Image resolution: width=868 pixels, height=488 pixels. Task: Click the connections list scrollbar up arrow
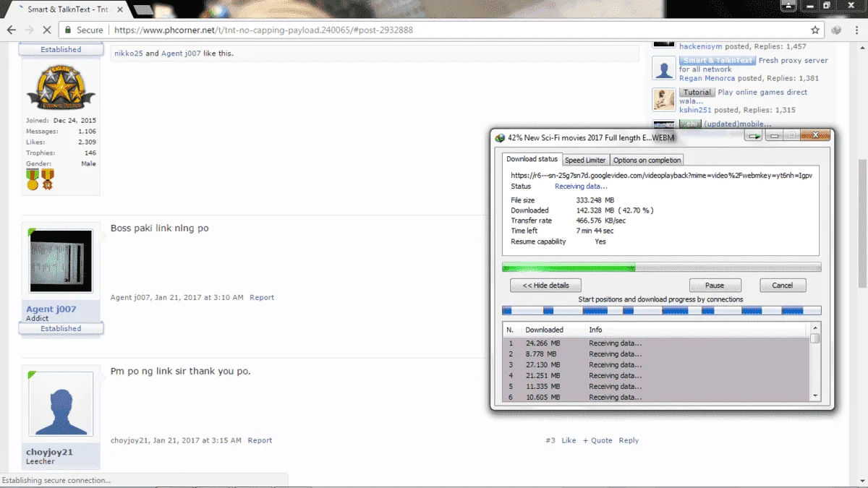coord(815,328)
